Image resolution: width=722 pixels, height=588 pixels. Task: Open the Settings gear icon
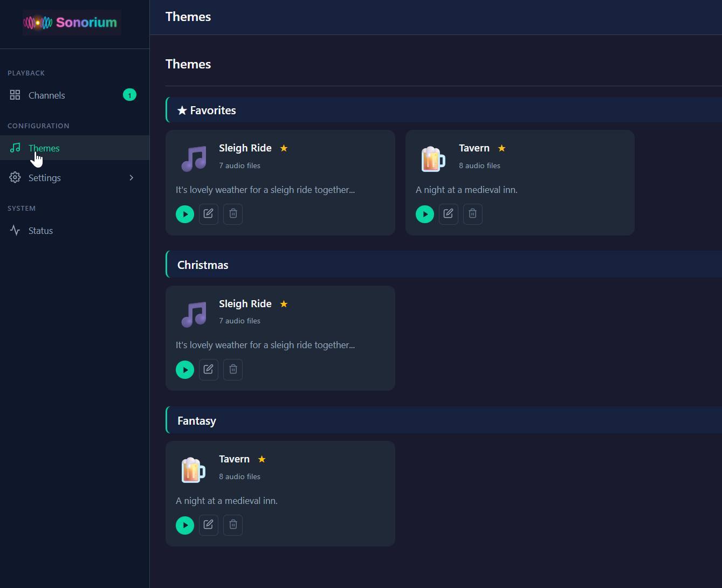pos(15,177)
